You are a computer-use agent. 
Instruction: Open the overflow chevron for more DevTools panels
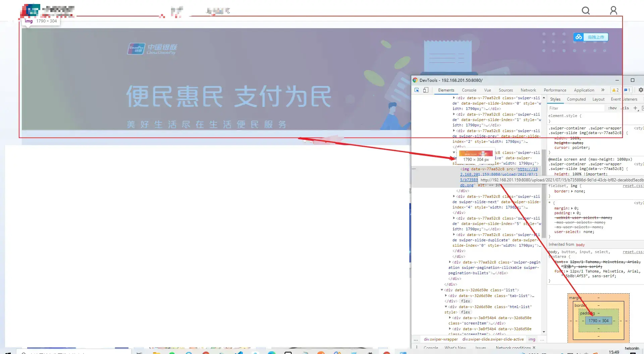[603, 90]
